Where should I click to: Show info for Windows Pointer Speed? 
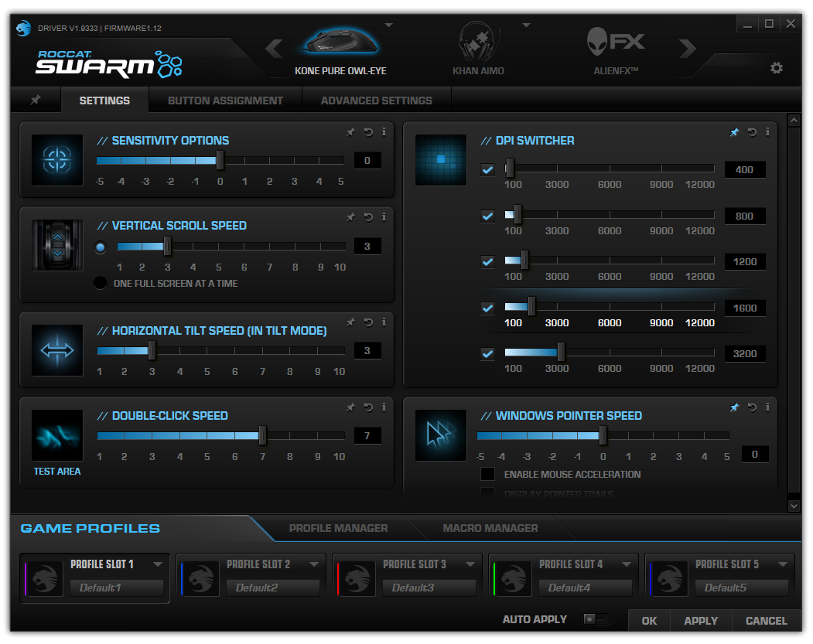(x=767, y=407)
